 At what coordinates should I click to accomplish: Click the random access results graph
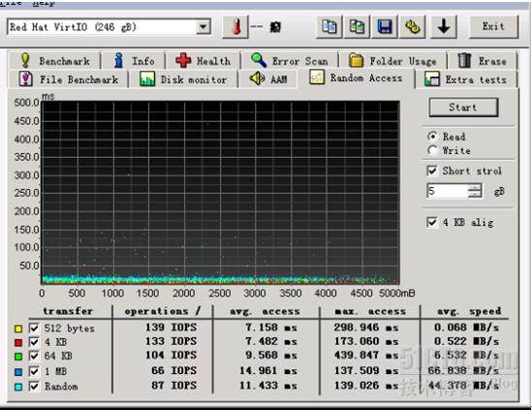click(220, 193)
